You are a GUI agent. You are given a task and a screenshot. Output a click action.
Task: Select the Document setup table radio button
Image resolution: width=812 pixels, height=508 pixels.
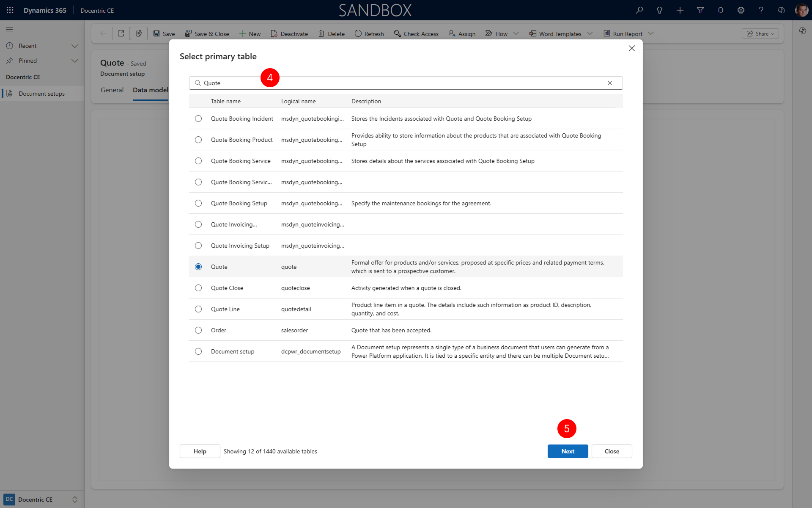198,351
